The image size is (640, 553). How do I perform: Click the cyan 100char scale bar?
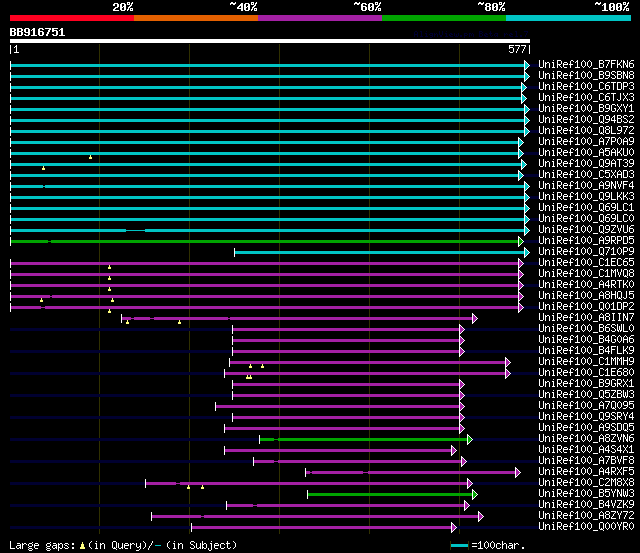459,546
